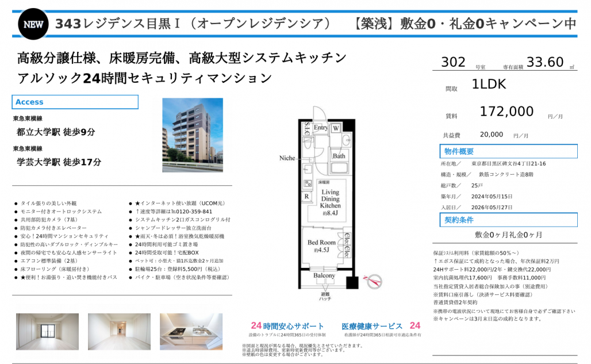
Task: Click the Entry door in the floor plan
Action: pyautogui.click(x=320, y=127)
